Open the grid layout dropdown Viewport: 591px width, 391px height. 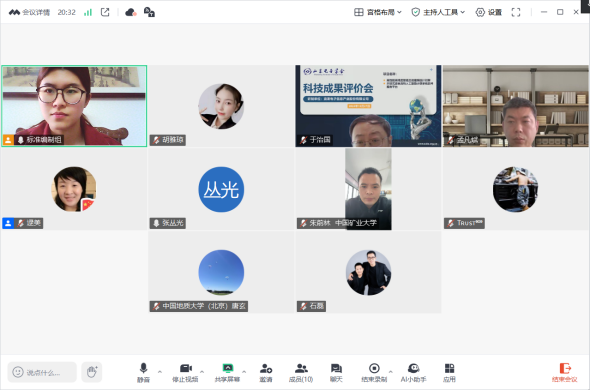(378, 12)
